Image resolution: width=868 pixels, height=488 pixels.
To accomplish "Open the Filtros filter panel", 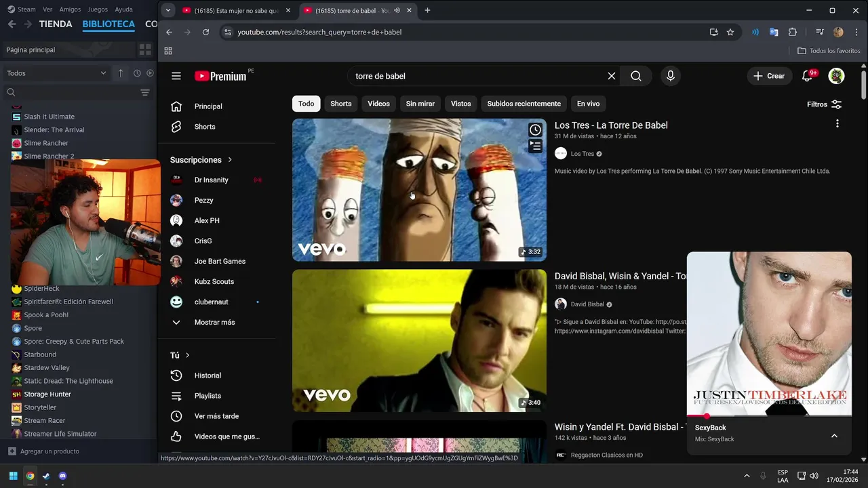I will (824, 104).
